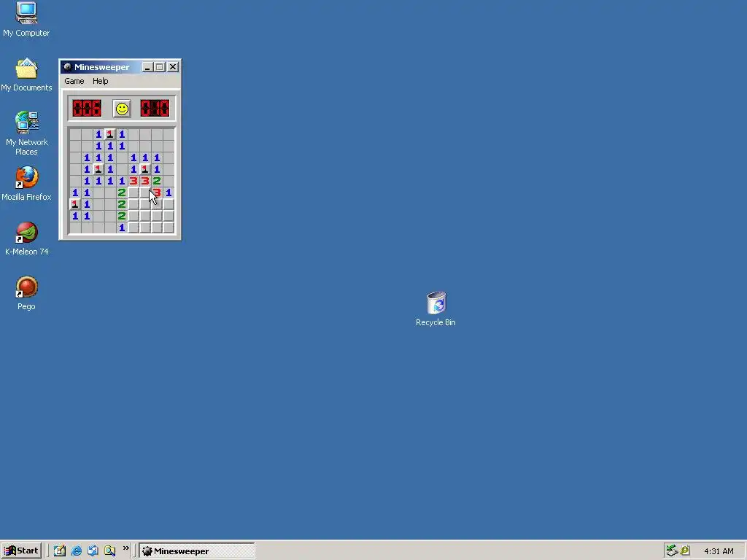Image resolution: width=747 pixels, height=560 pixels.
Task: Select the K-Meleon 74 shortcut
Action: [27, 238]
